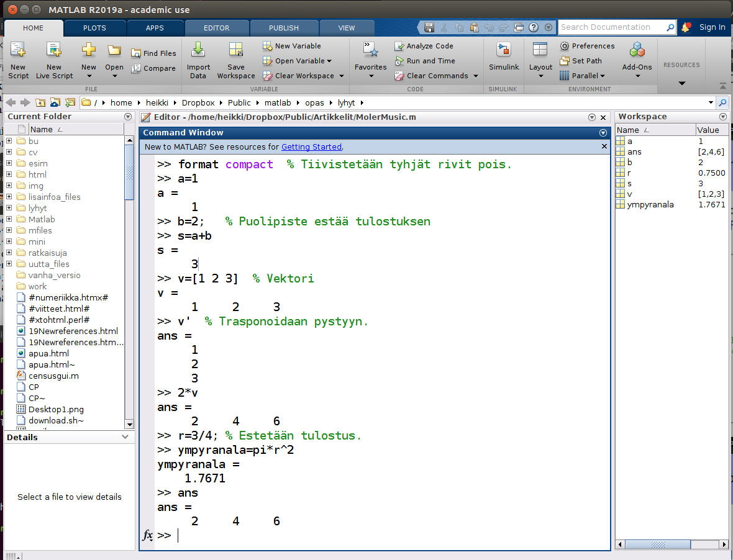Image resolution: width=733 pixels, height=560 pixels.
Task: Expand the 'Matlab' folder in Current Folder
Action: click(x=9, y=220)
